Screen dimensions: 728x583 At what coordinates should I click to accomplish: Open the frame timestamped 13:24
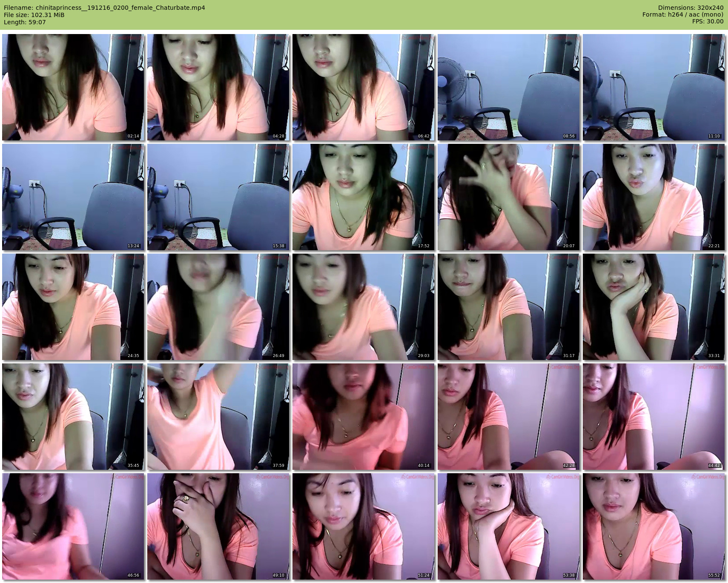pos(73,197)
